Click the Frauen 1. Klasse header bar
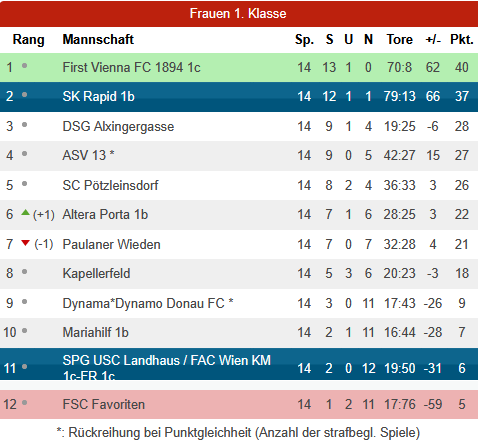 tap(239, 14)
